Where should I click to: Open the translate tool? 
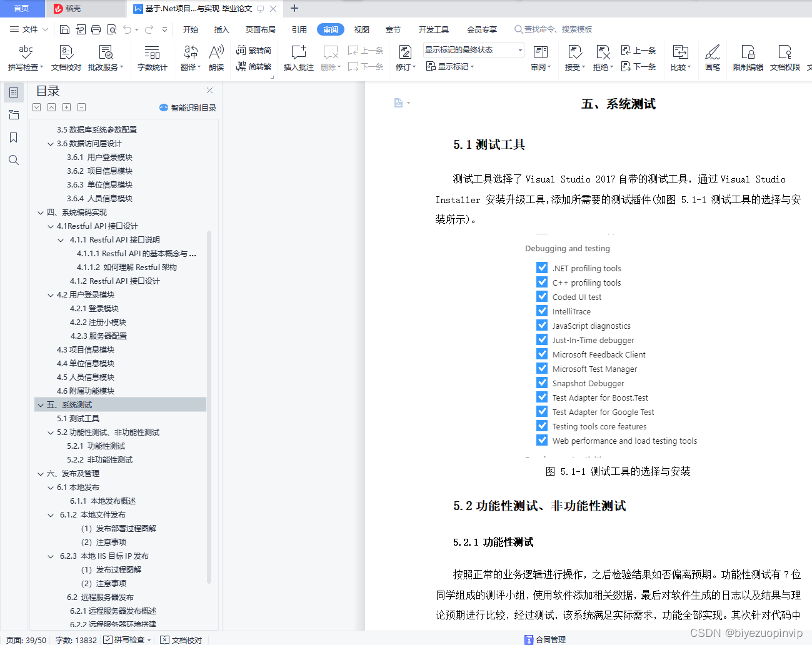190,57
